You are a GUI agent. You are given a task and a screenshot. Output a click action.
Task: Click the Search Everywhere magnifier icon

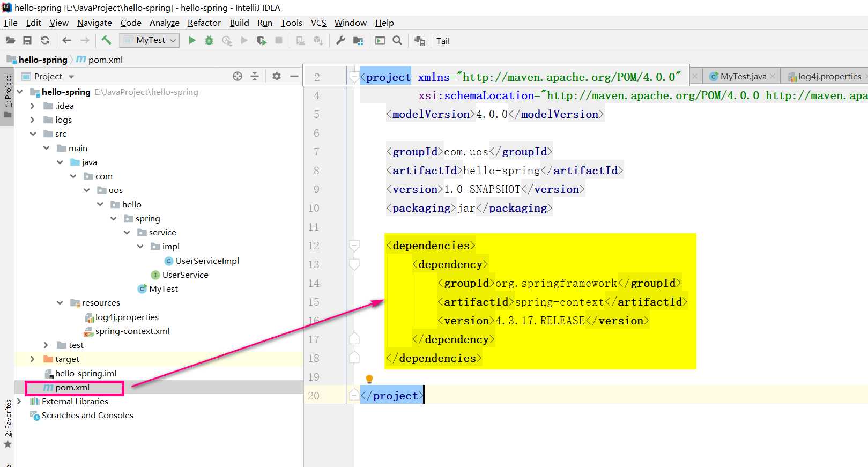click(397, 40)
